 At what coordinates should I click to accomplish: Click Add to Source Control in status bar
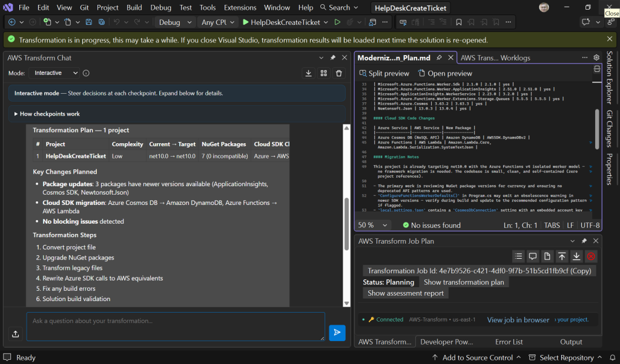pos(476,357)
